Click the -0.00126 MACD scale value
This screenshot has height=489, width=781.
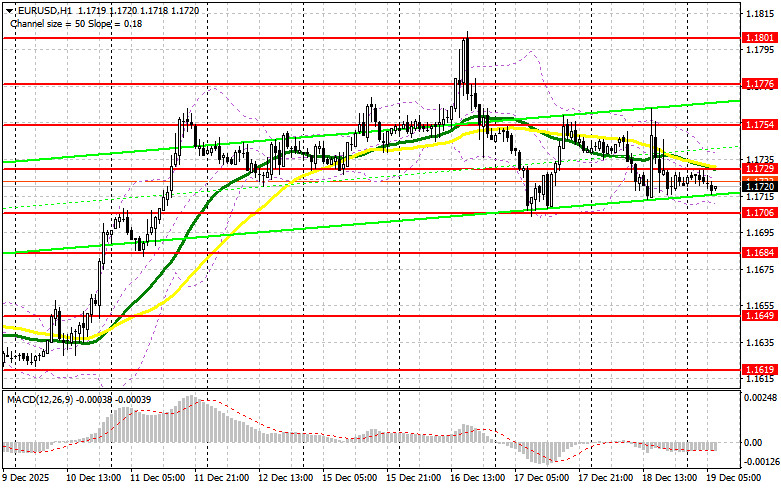pos(760,461)
